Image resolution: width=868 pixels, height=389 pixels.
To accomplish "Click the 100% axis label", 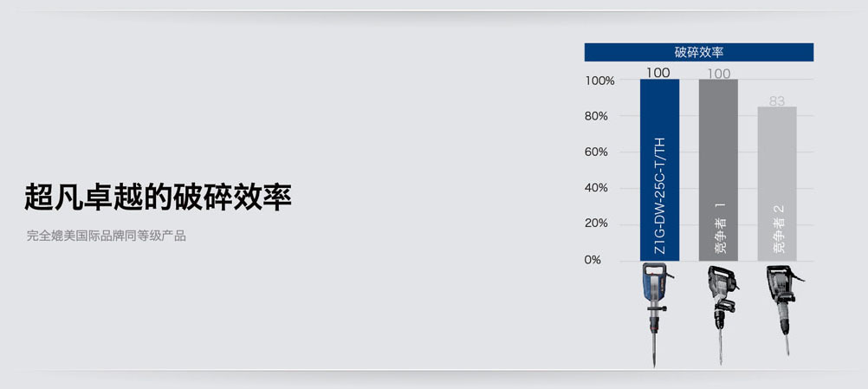I will point(599,81).
